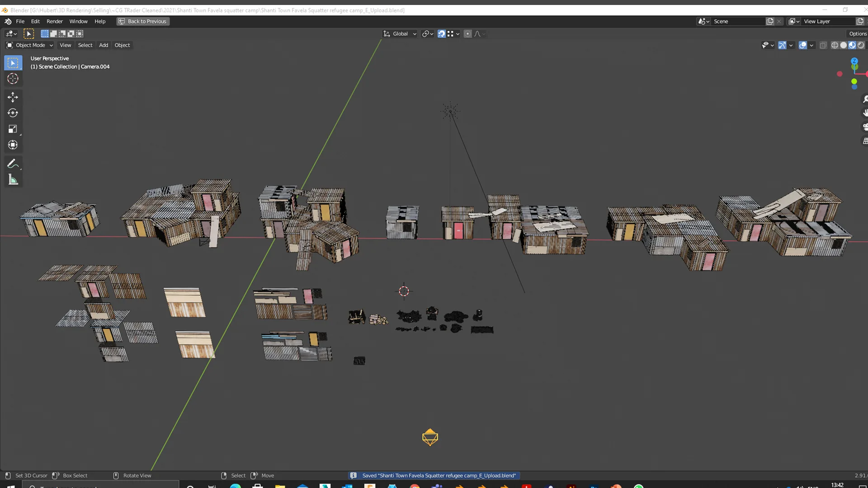
Task: Choose the Rotate tool
Action: click(13, 113)
